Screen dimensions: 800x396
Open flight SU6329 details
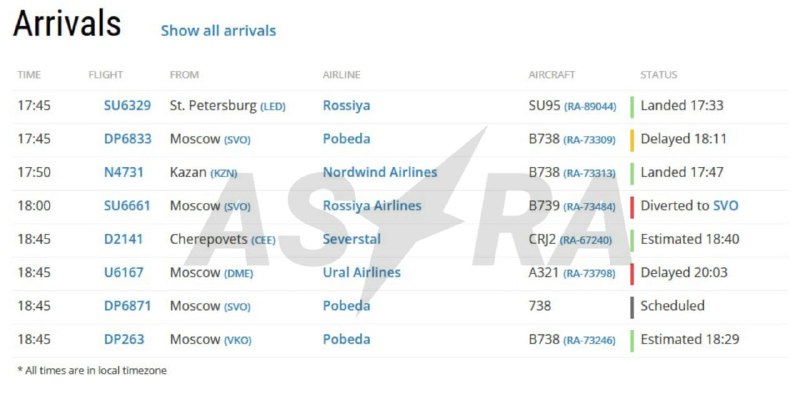pyautogui.click(x=128, y=106)
